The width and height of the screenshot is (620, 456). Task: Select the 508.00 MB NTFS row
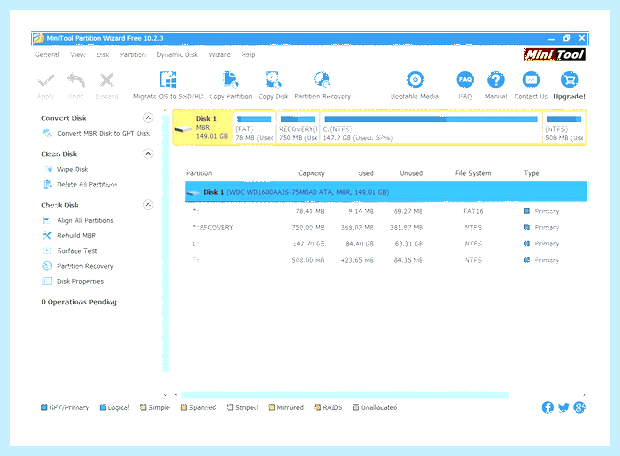click(386, 260)
